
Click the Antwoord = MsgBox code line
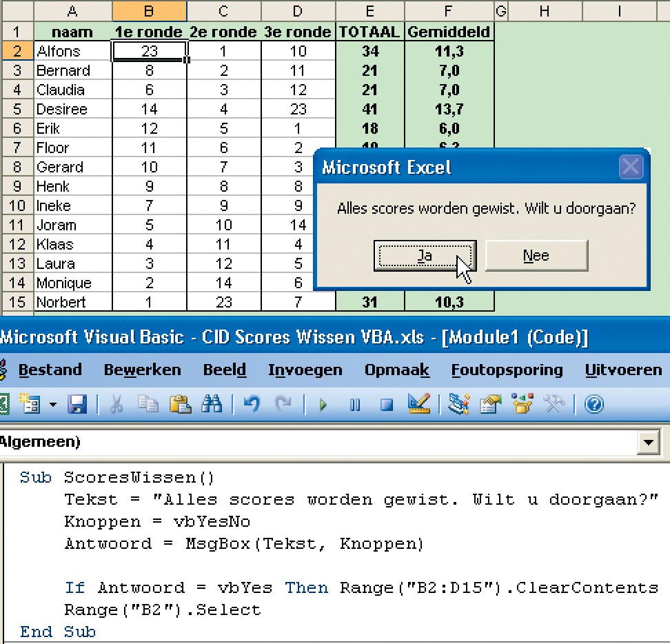click(244, 544)
